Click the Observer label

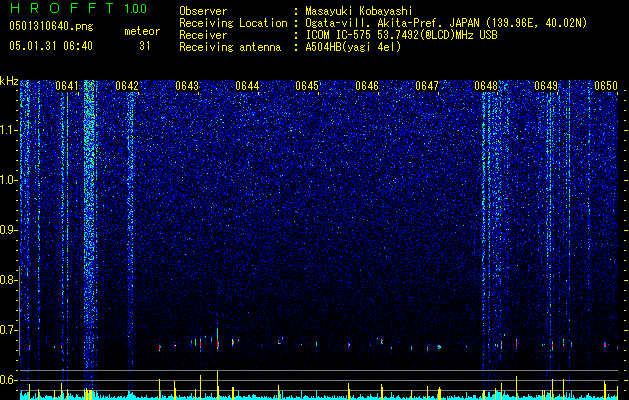pos(203,11)
